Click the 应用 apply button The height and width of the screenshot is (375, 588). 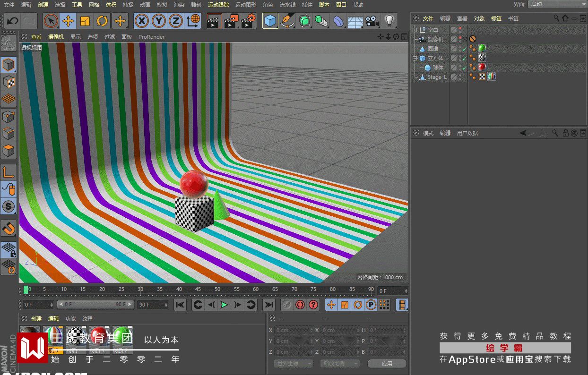[387, 364]
